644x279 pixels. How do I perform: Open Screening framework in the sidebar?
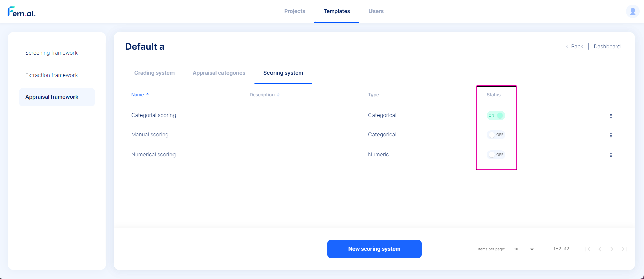pos(51,53)
